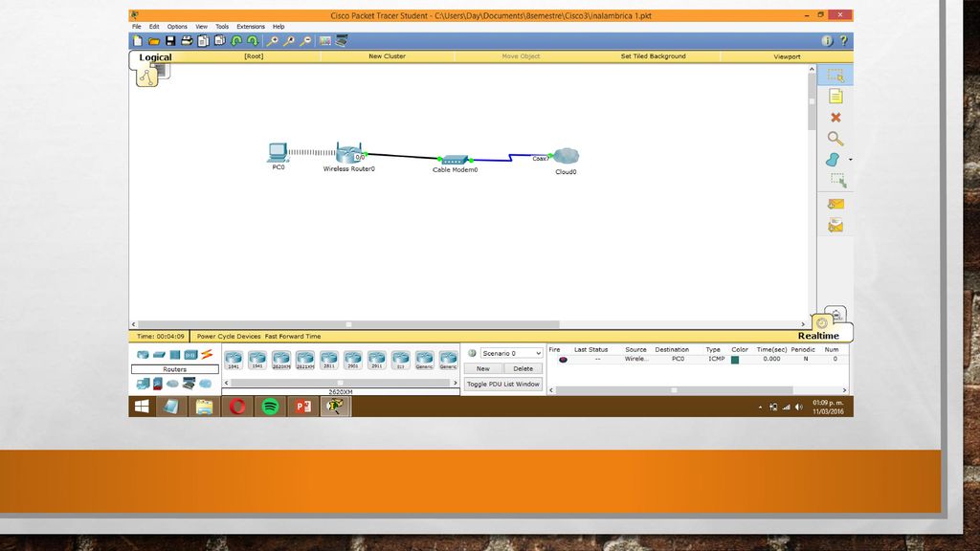Click the Windows Start button
The height and width of the screenshot is (551, 980).
coord(142,407)
